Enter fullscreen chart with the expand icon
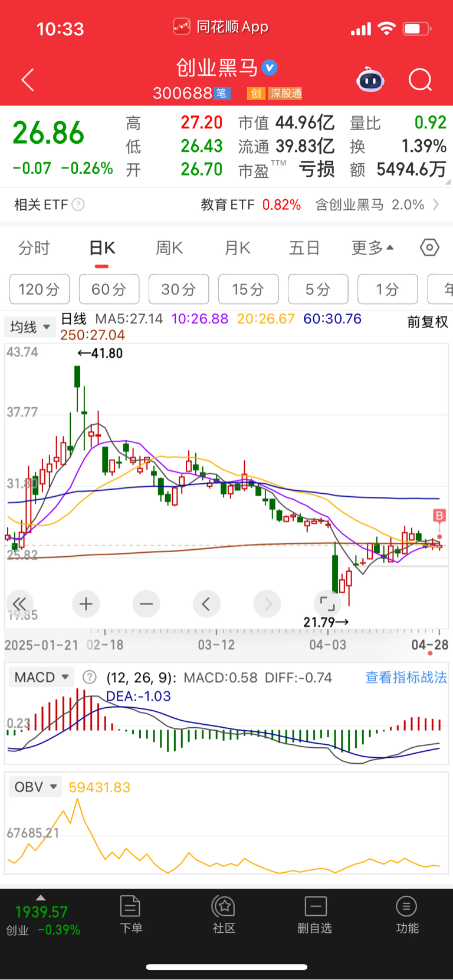Screen dimensions: 453x980 click(x=327, y=604)
